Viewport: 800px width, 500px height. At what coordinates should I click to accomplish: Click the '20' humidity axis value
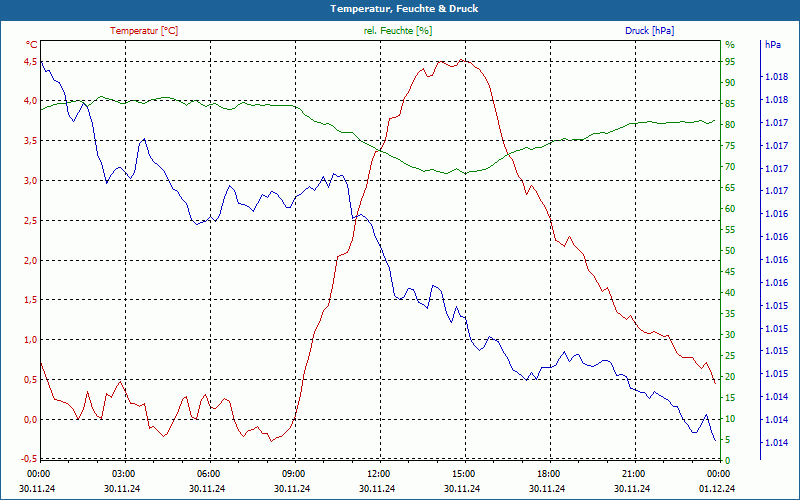[x=730, y=377]
